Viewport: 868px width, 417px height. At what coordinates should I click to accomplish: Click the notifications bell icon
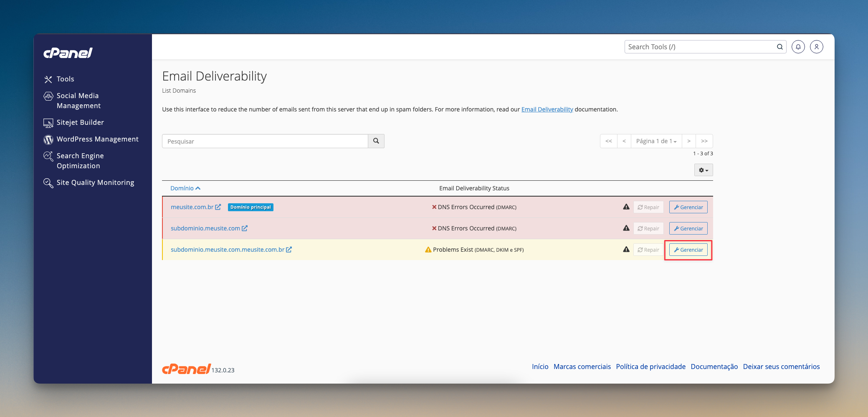798,47
